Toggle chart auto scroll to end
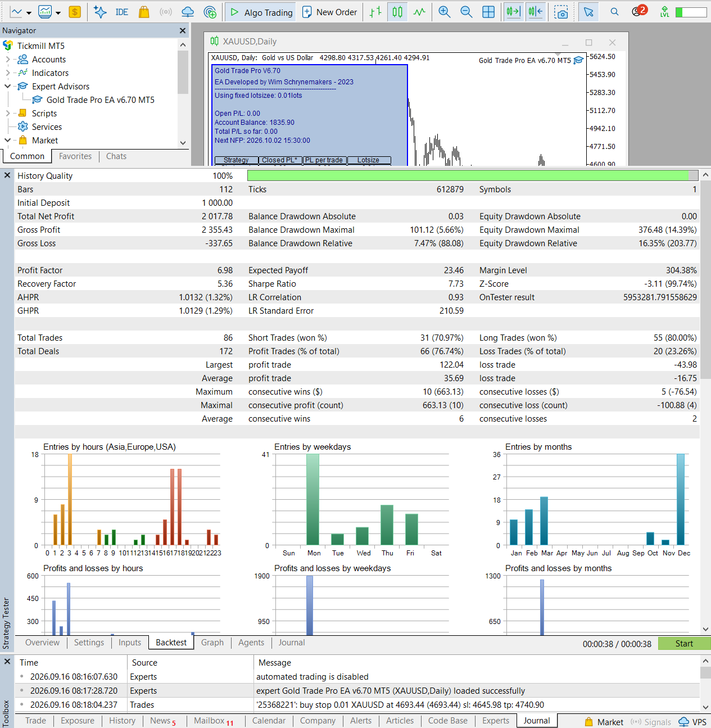The width and height of the screenshot is (711, 728). [513, 12]
